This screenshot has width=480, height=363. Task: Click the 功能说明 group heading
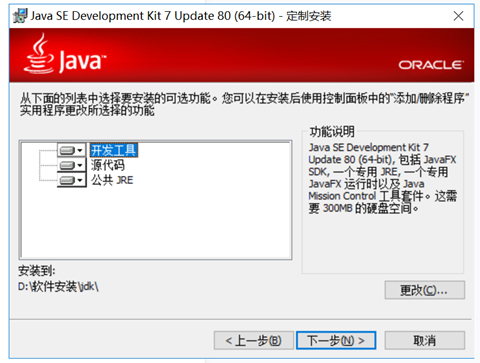click(332, 132)
